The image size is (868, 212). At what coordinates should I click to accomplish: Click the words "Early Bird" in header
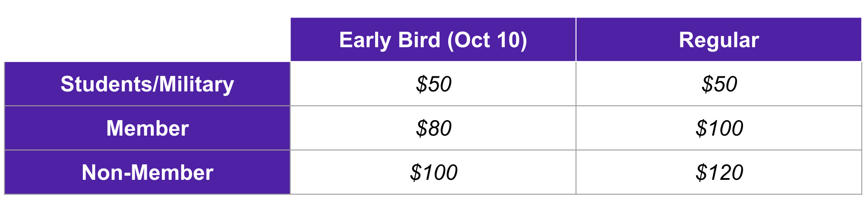click(x=389, y=40)
